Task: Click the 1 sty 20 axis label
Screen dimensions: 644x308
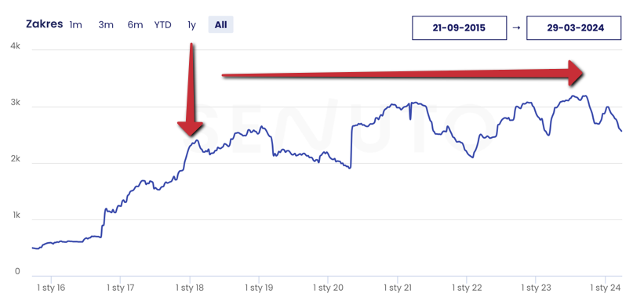Action: pyautogui.click(x=328, y=288)
